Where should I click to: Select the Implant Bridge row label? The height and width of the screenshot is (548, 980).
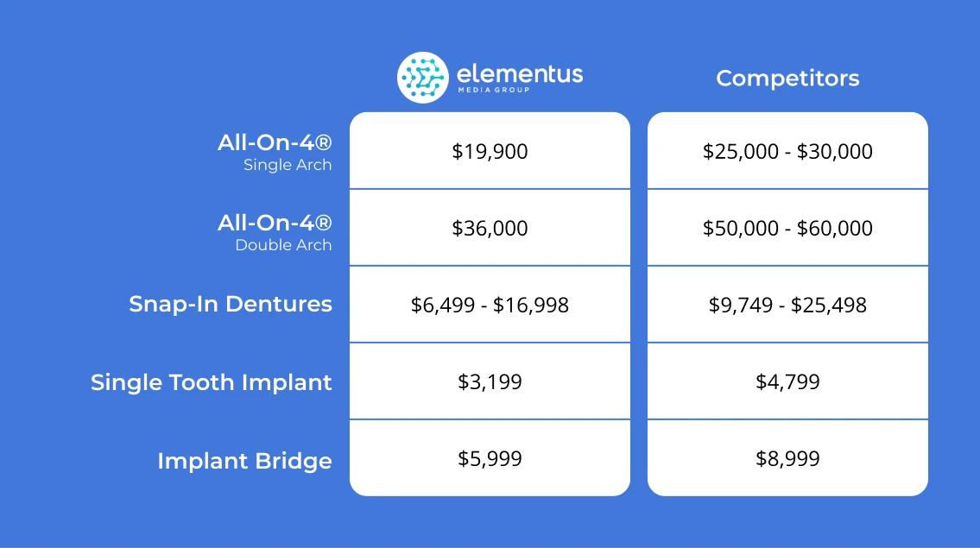(x=244, y=461)
